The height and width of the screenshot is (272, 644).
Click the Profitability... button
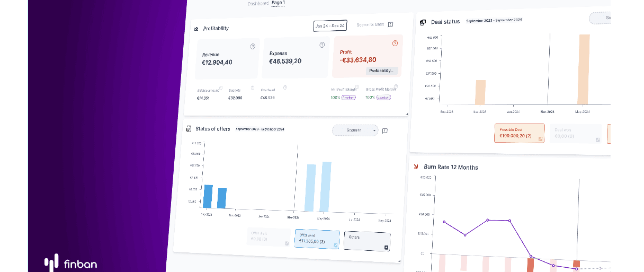pyautogui.click(x=381, y=71)
